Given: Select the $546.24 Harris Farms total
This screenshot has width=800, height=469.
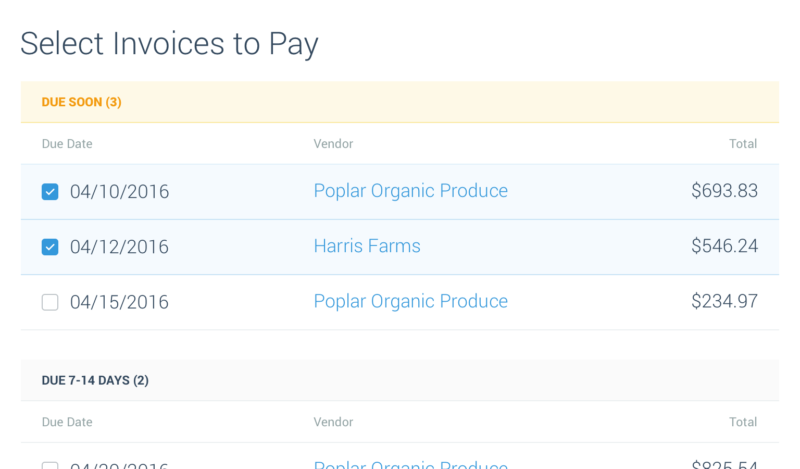Looking at the screenshot, I should point(724,246).
